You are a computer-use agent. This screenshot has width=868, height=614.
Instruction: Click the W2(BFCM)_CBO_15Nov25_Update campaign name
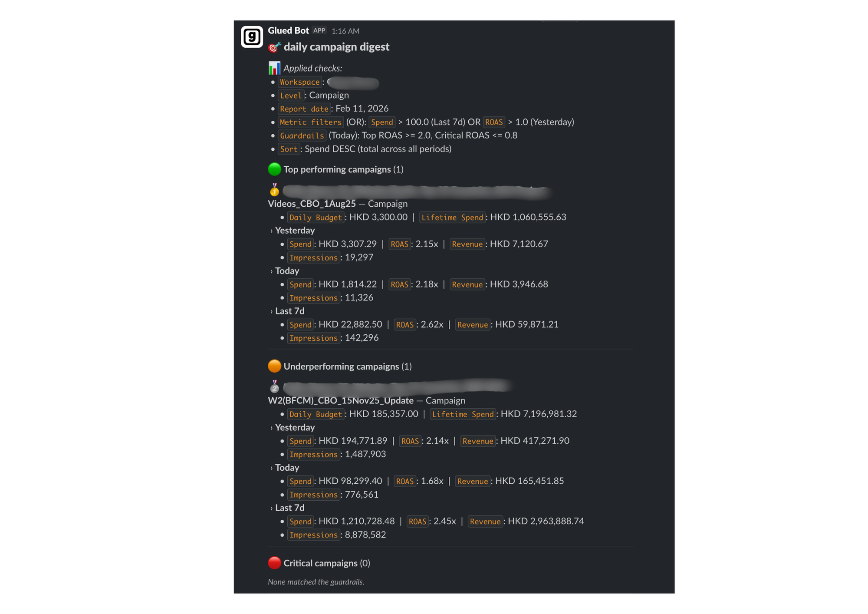click(341, 400)
